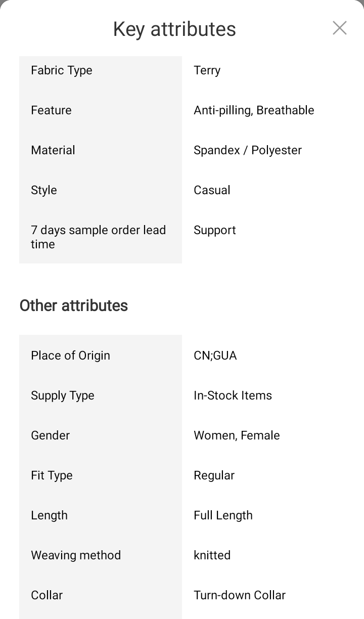Tap the Terry fabric value
Image resolution: width=364 pixels, height=619 pixels.
pos(207,70)
